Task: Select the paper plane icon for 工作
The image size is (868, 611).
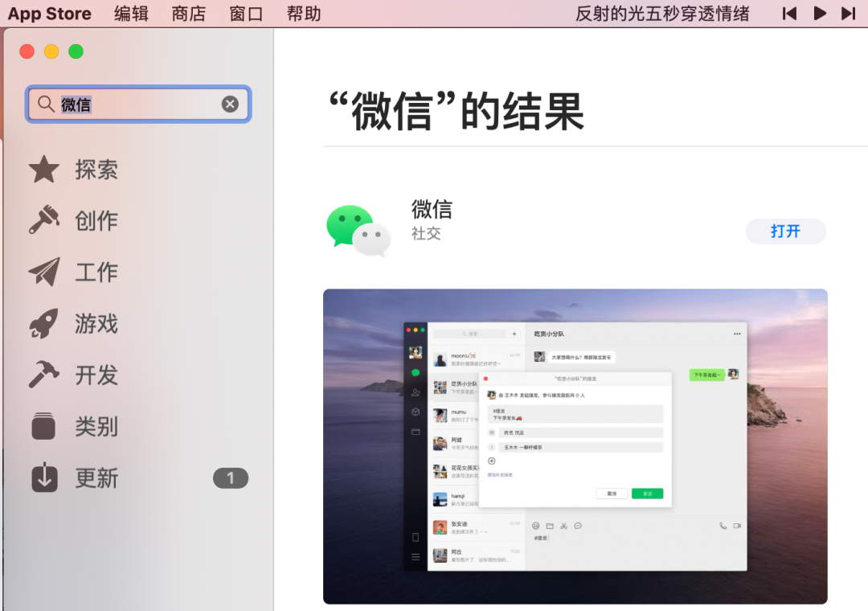Action: (x=44, y=272)
